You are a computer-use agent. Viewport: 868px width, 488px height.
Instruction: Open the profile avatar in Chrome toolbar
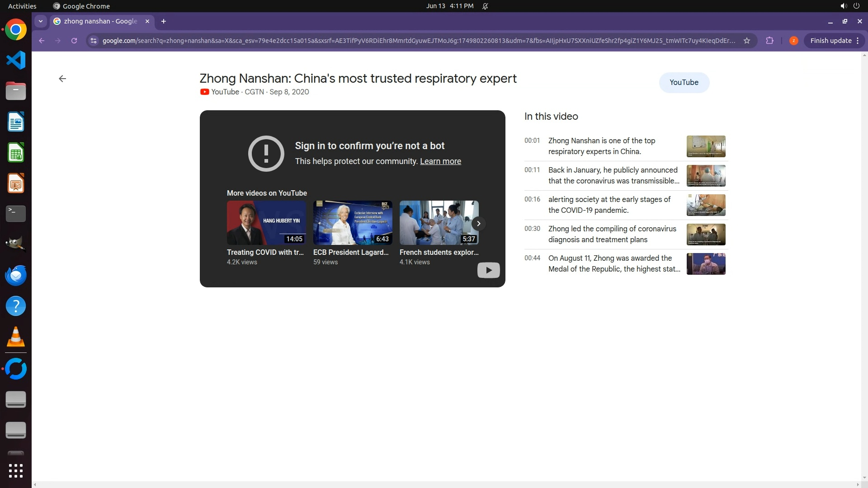[x=793, y=41]
